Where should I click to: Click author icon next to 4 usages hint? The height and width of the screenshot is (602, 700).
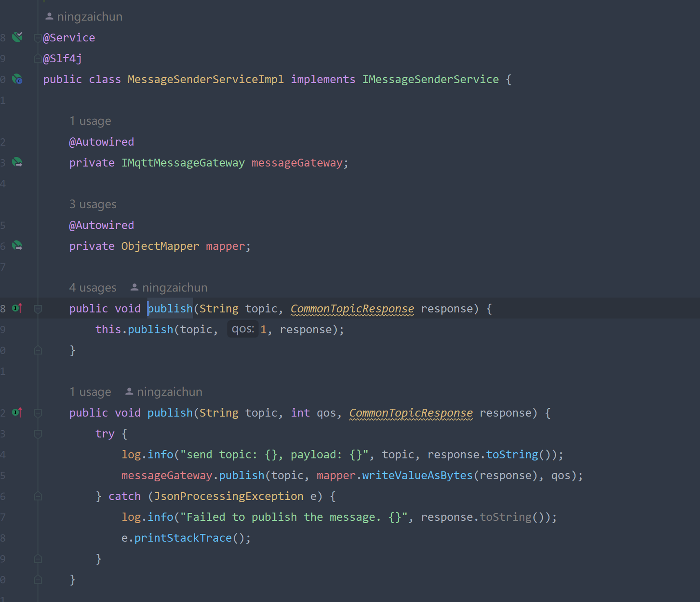pyautogui.click(x=134, y=287)
